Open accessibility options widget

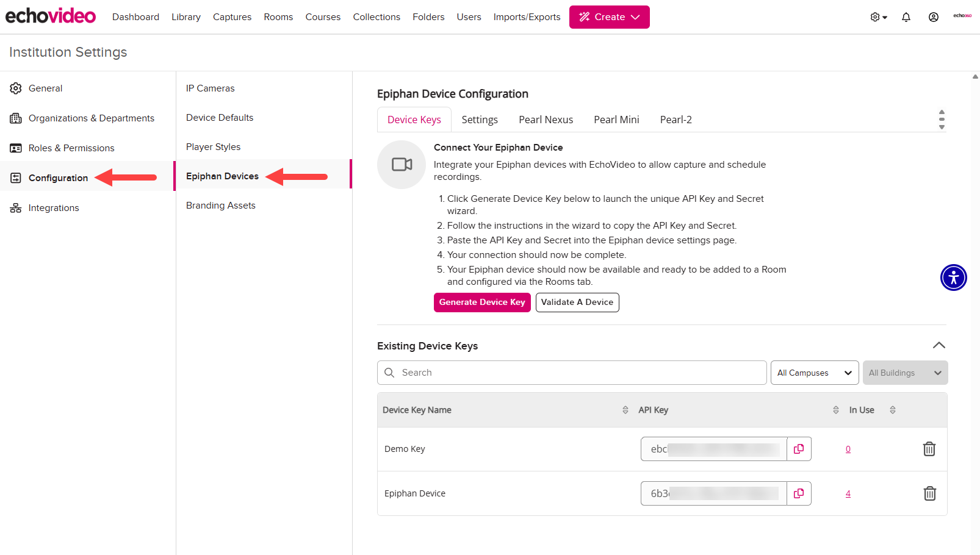pyautogui.click(x=954, y=277)
